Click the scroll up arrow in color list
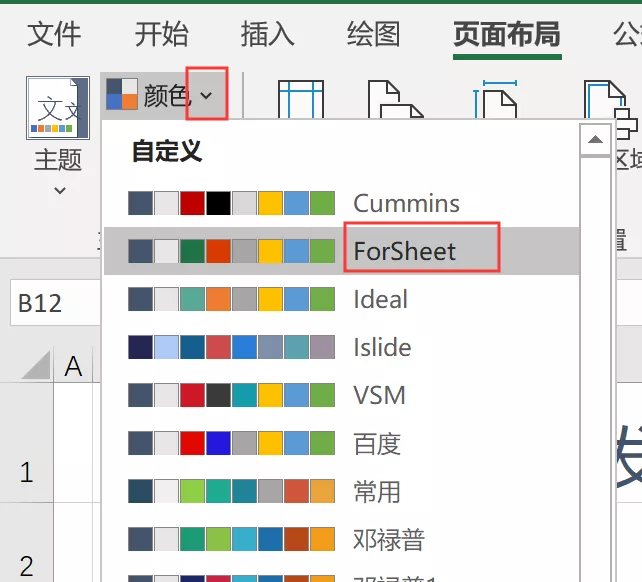The height and width of the screenshot is (582, 642). pyautogui.click(x=595, y=140)
